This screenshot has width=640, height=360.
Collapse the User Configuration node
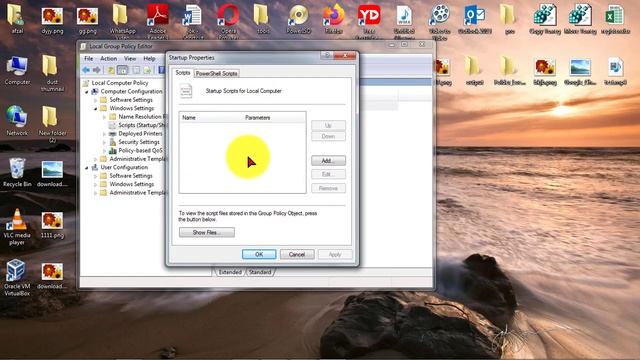(87, 168)
